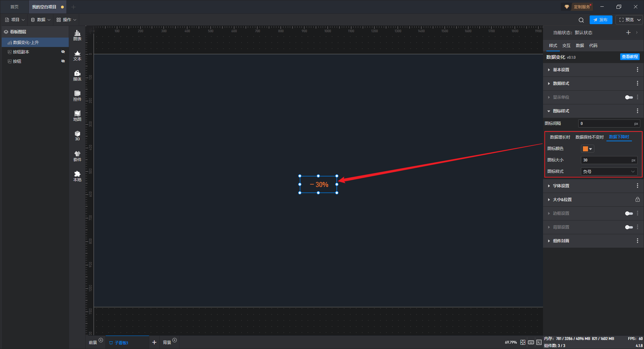644x349 pixels.
Task: Expand the 字体设置 section
Action: pyautogui.click(x=549, y=186)
